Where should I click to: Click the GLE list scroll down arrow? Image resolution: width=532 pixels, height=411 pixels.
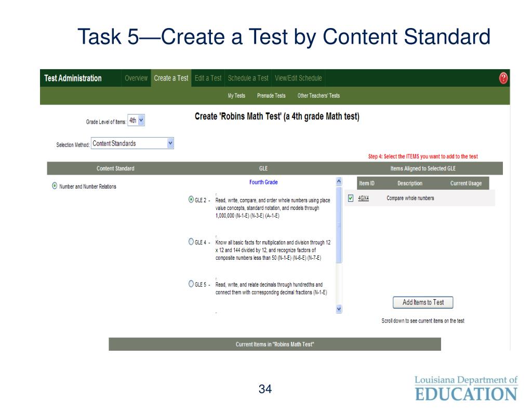[x=339, y=309]
